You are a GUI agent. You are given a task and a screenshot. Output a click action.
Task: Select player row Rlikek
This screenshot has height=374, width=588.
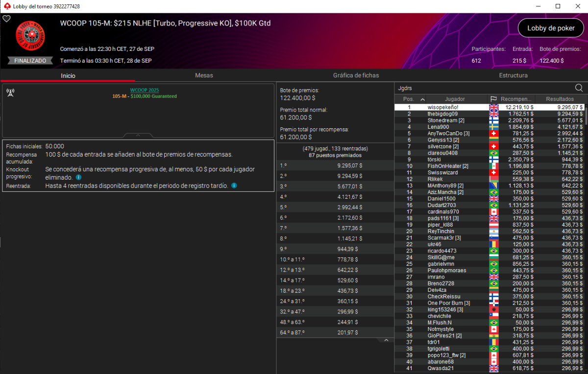point(490,179)
